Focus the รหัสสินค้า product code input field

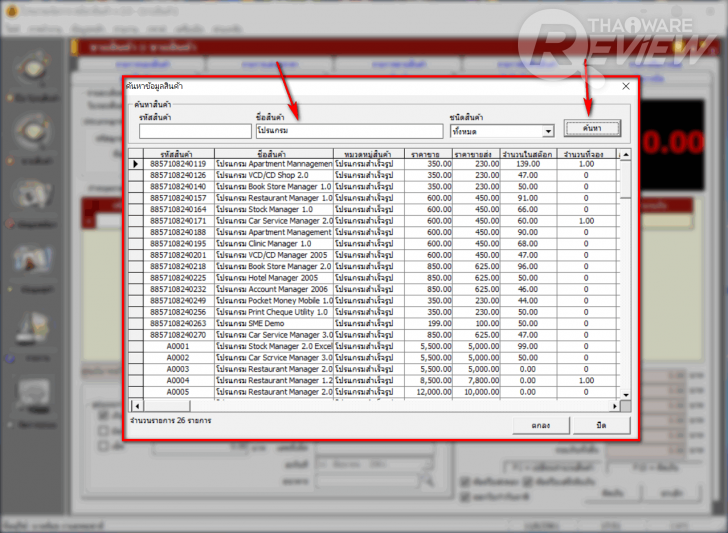[x=195, y=131]
